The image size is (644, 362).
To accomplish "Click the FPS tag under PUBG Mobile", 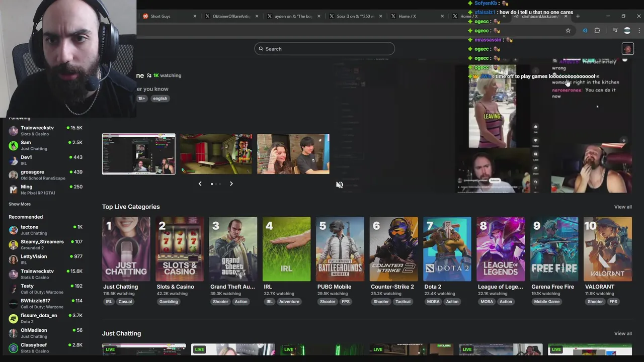I will (x=346, y=302).
